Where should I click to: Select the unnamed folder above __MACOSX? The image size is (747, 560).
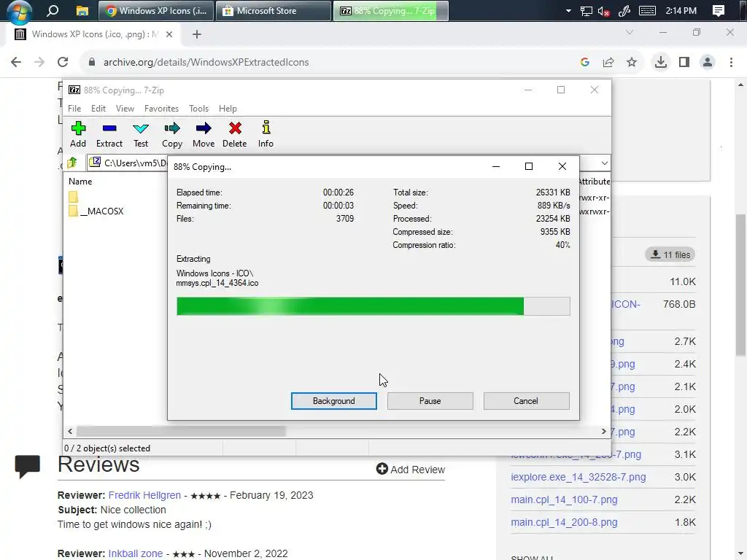[x=74, y=197]
